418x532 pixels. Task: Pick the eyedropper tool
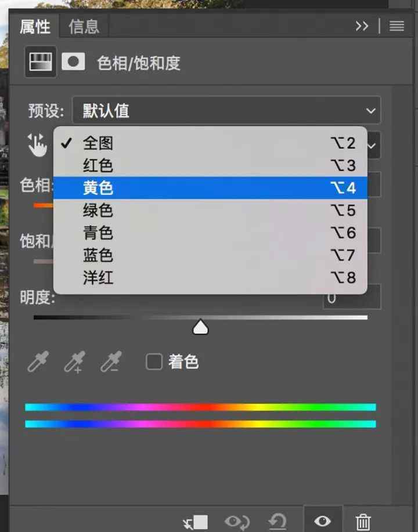(x=38, y=362)
